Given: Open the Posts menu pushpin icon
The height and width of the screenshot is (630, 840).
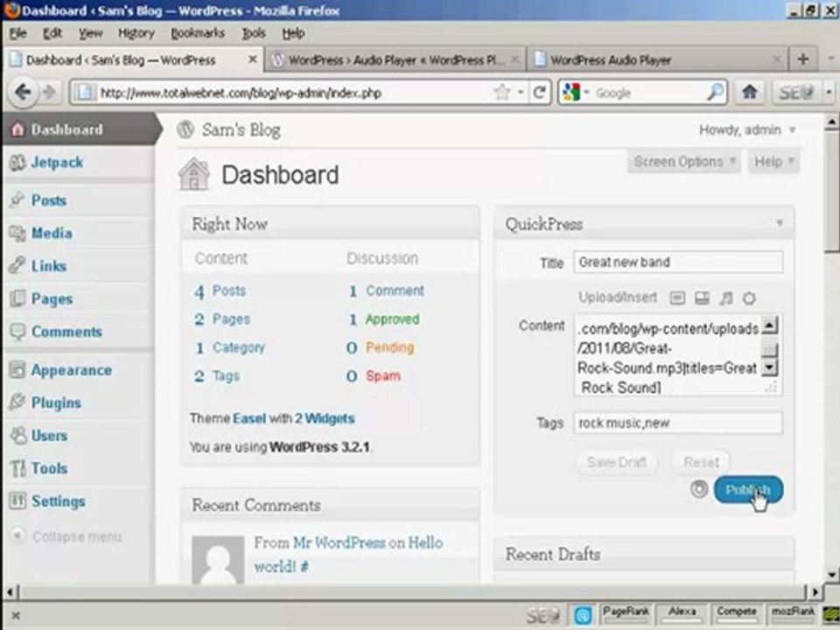Looking at the screenshot, I should [17, 199].
